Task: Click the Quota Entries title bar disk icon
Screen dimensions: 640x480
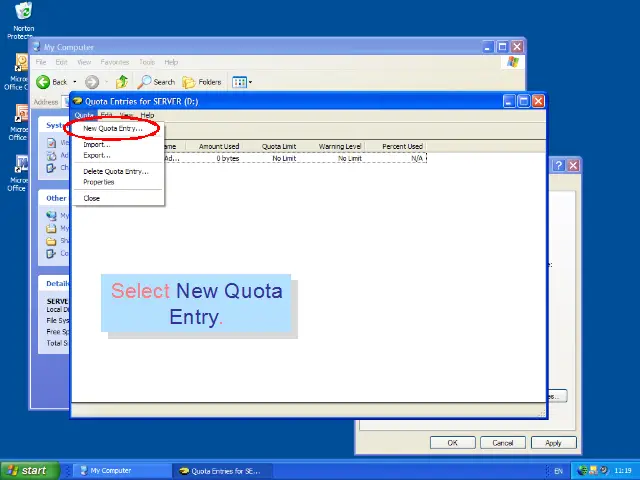Action: 78,101
